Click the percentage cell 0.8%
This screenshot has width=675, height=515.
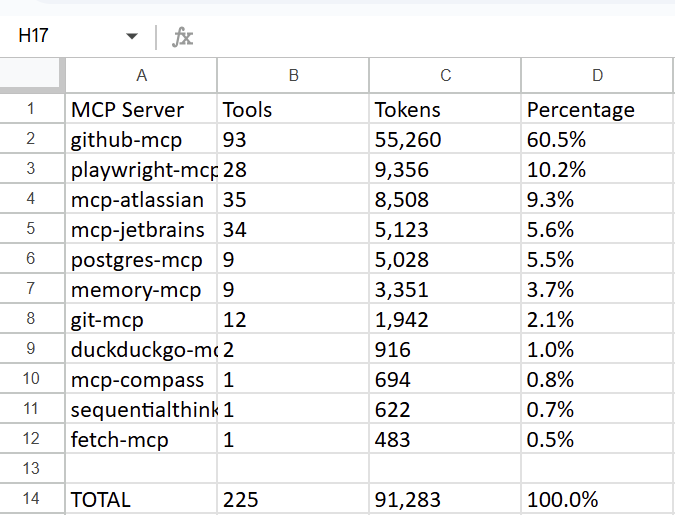click(597, 378)
